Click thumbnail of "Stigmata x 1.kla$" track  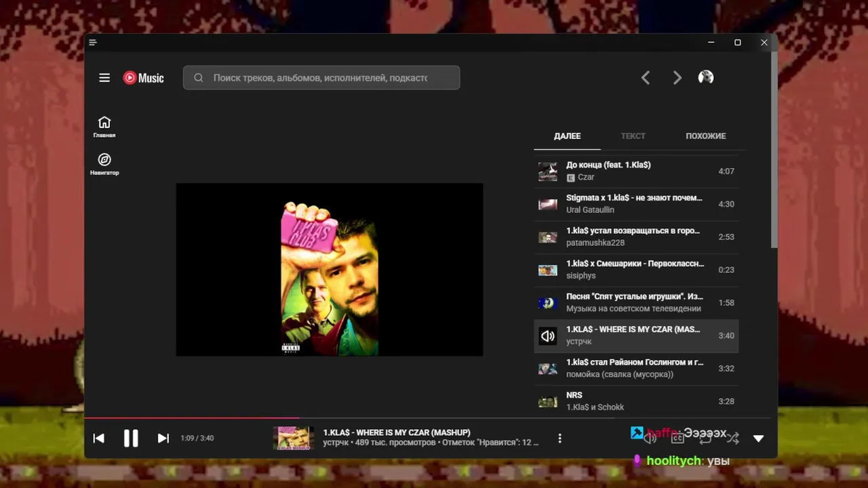[548, 204]
